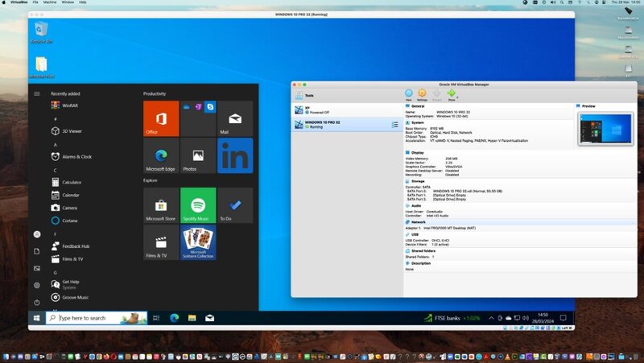
Task: Open File Explorer from the Windows taskbar
Action: [192, 318]
